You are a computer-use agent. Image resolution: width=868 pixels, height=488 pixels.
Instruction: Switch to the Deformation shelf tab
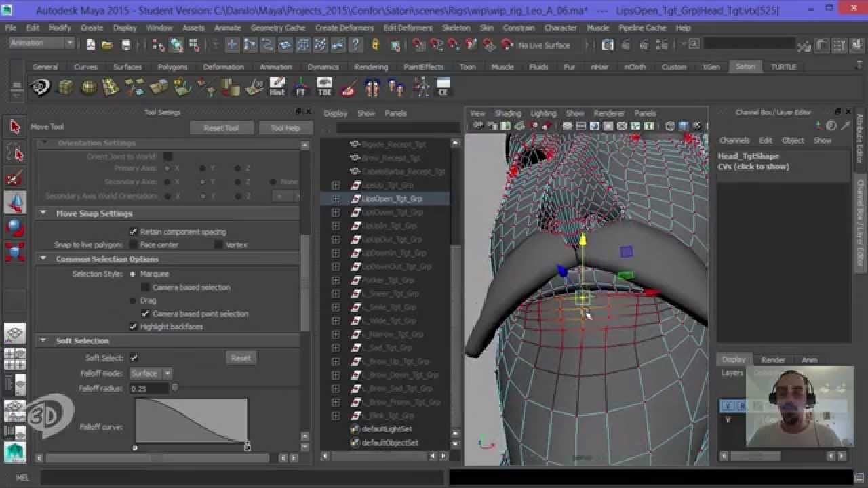(x=223, y=67)
